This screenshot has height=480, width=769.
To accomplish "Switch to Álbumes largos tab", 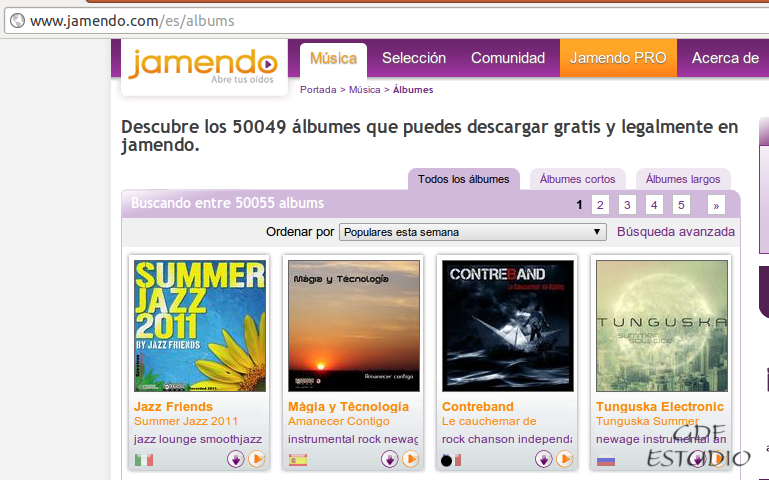I will (x=683, y=179).
